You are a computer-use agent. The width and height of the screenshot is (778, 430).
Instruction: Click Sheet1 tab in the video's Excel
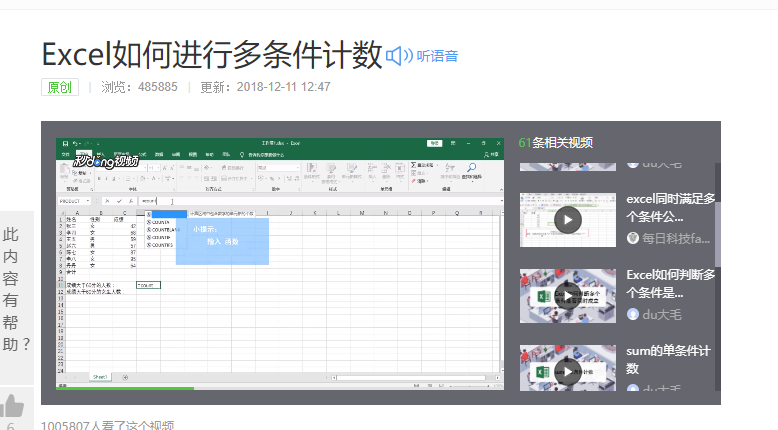pyautogui.click(x=100, y=377)
